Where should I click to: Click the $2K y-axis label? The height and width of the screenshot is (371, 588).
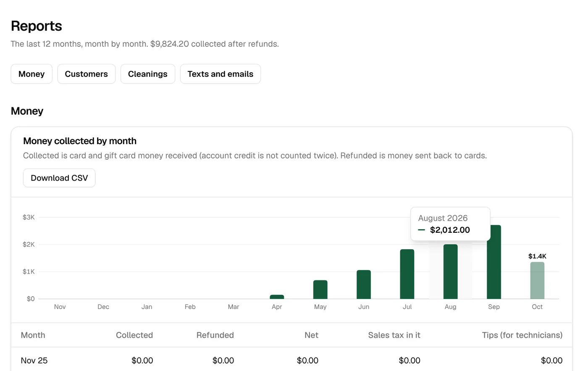[29, 245]
